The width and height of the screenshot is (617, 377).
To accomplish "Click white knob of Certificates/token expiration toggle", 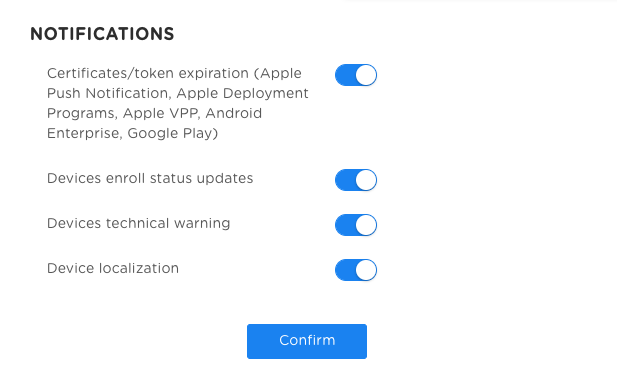I will pyautogui.click(x=366, y=75).
